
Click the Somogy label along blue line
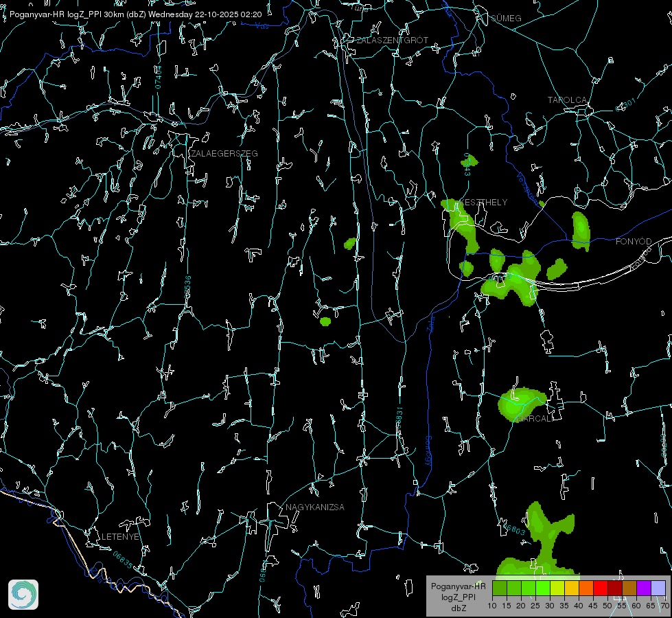(428, 451)
